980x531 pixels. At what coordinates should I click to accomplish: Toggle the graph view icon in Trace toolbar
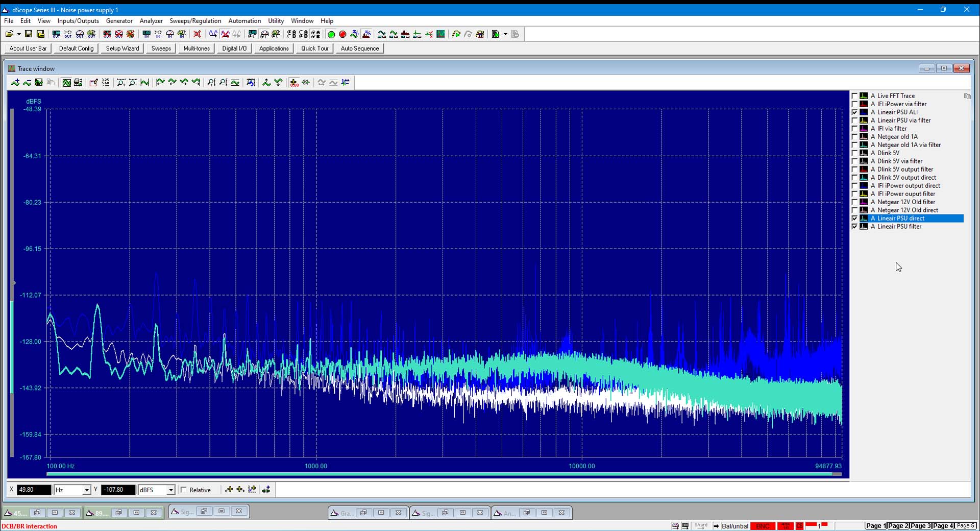point(66,82)
